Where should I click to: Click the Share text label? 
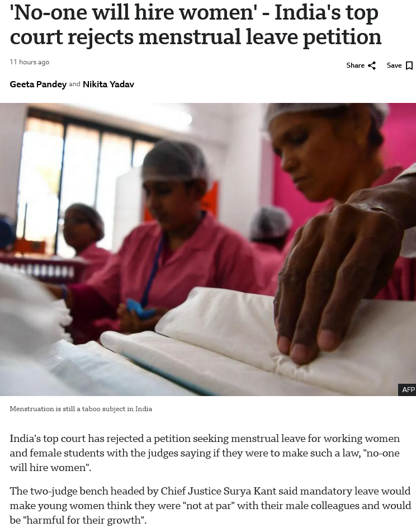[x=355, y=65]
